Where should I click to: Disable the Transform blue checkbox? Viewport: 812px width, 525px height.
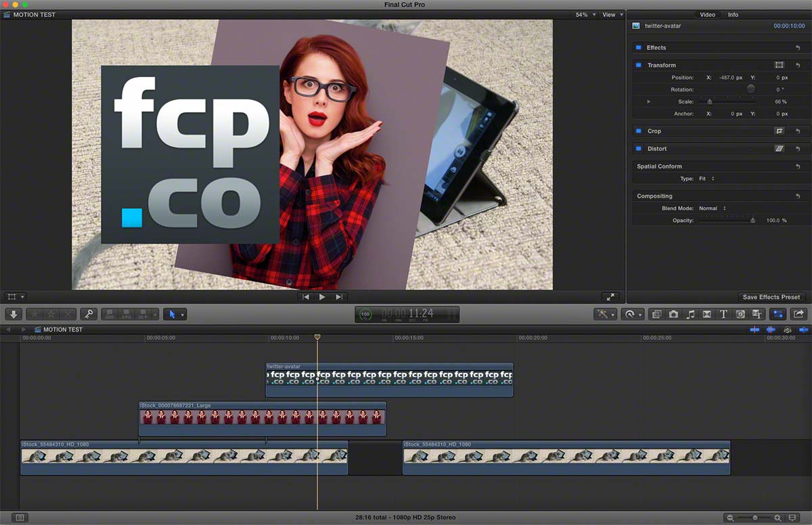(x=638, y=65)
